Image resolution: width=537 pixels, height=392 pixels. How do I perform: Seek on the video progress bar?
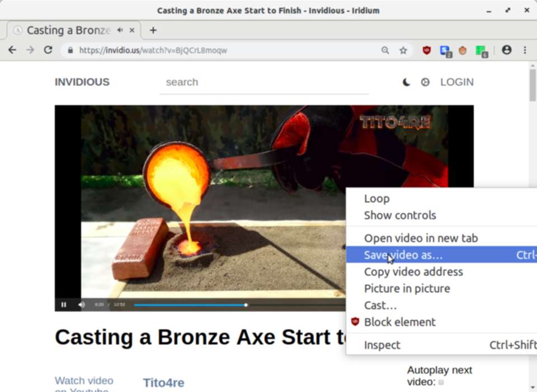(240, 305)
